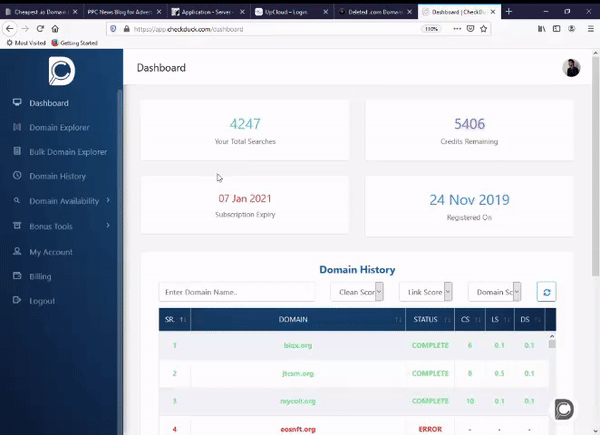Screen dimensions: 600x435
Task: Open the Clean Score dropdown
Action: coord(357,292)
